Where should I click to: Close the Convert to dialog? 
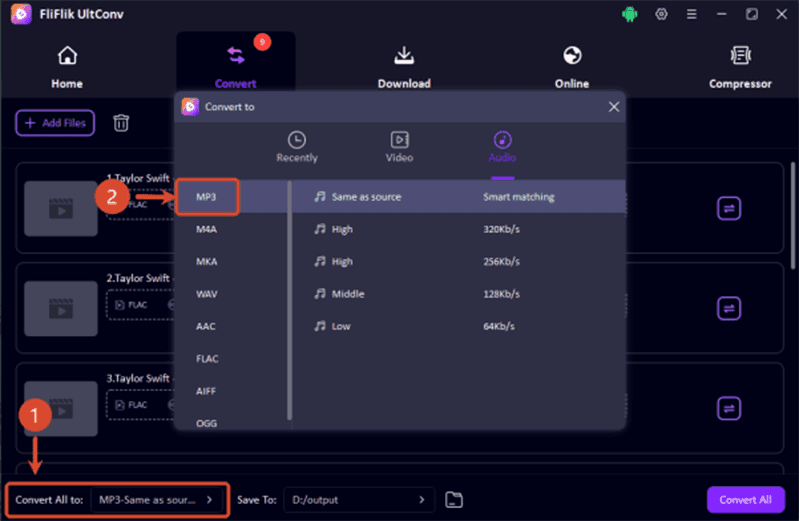614,107
